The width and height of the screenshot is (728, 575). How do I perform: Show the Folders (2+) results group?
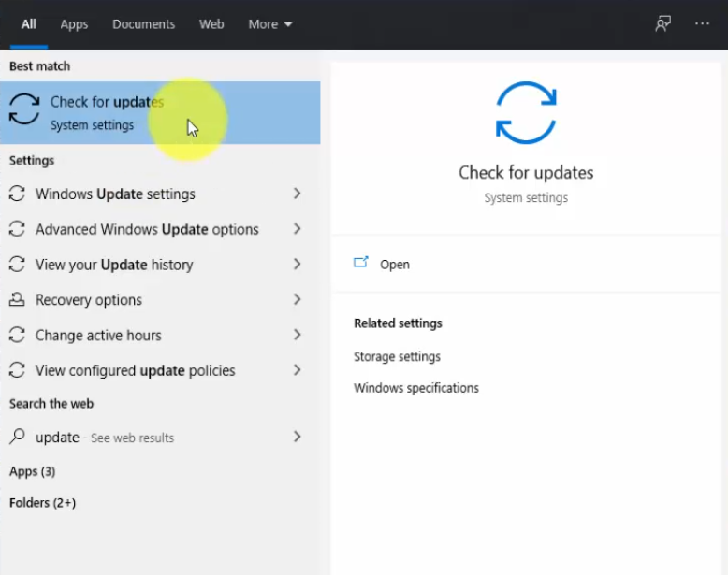click(43, 503)
